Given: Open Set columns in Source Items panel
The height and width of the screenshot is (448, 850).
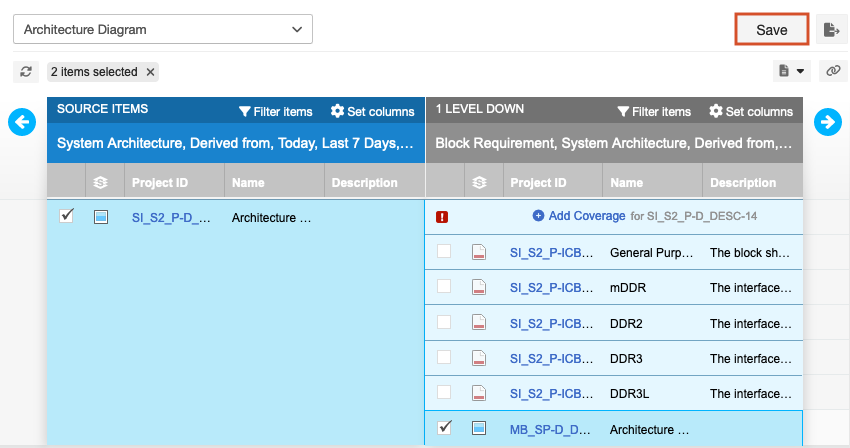Looking at the screenshot, I should 372,112.
